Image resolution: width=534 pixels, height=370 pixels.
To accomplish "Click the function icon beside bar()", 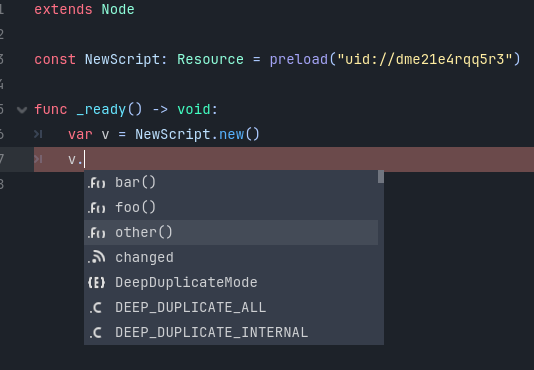I will [x=96, y=183].
